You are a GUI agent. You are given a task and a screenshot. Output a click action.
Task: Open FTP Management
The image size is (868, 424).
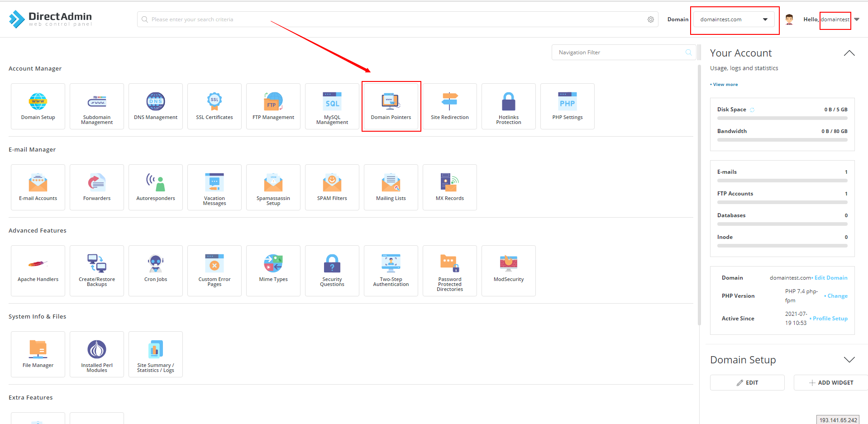click(x=273, y=106)
